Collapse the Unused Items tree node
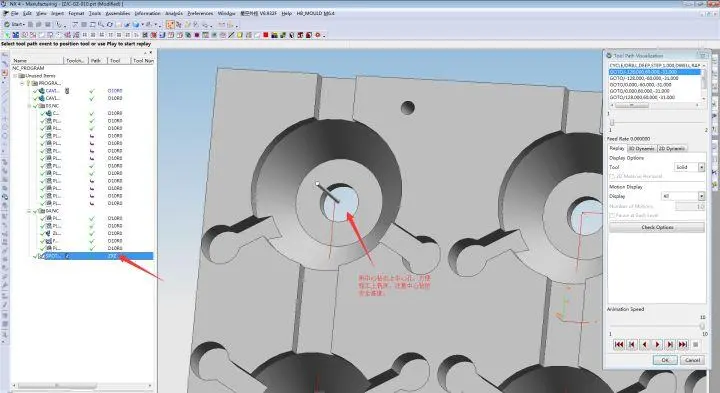The image size is (720, 393). click(15, 76)
